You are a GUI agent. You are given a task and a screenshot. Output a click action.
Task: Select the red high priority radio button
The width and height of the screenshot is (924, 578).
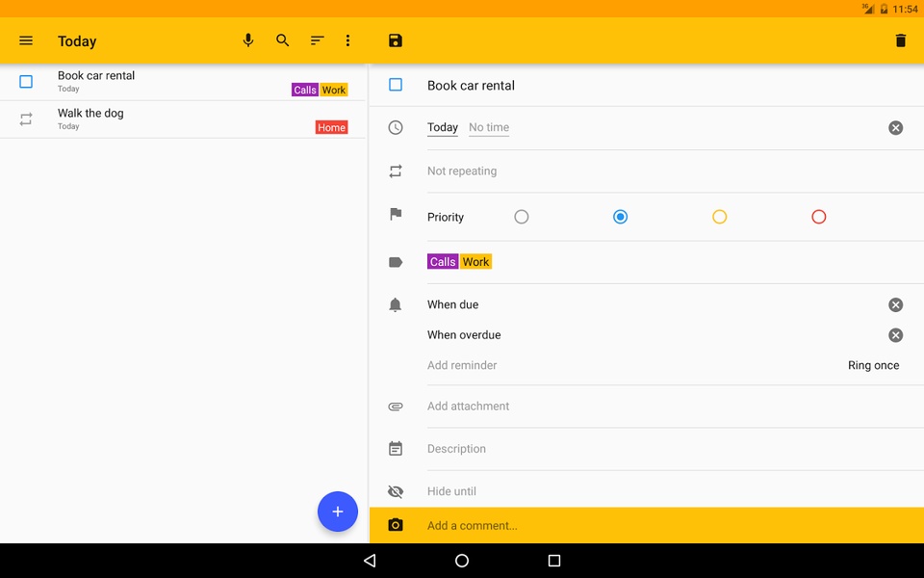pyautogui.click(x=818, y=217)
